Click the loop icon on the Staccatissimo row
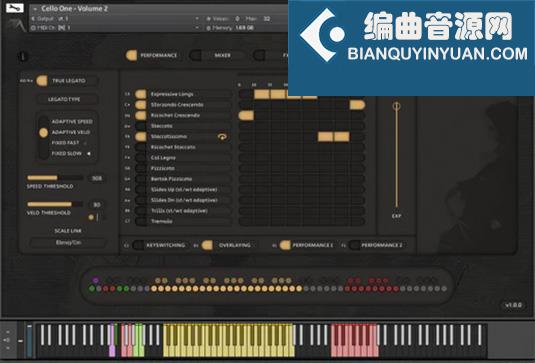Screen dimensions: 535x363 click(222, 137)
